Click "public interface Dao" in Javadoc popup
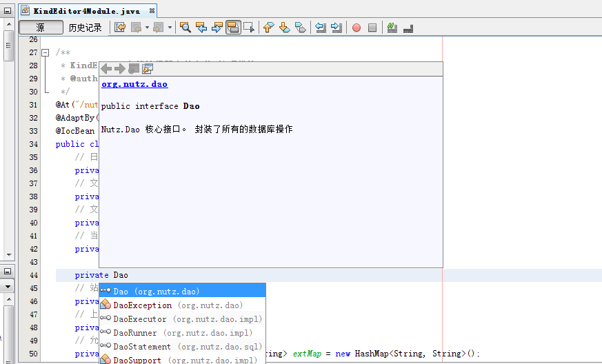Image resolution: width=602 pixels, height=364 pixels. [x=150, y=106]
